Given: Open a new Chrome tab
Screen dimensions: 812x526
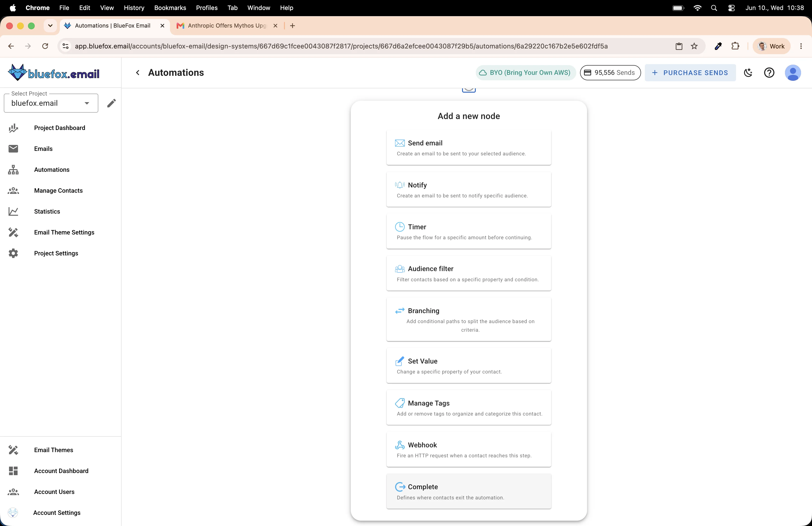Looking at the screenshot, I should coord(292,26).
